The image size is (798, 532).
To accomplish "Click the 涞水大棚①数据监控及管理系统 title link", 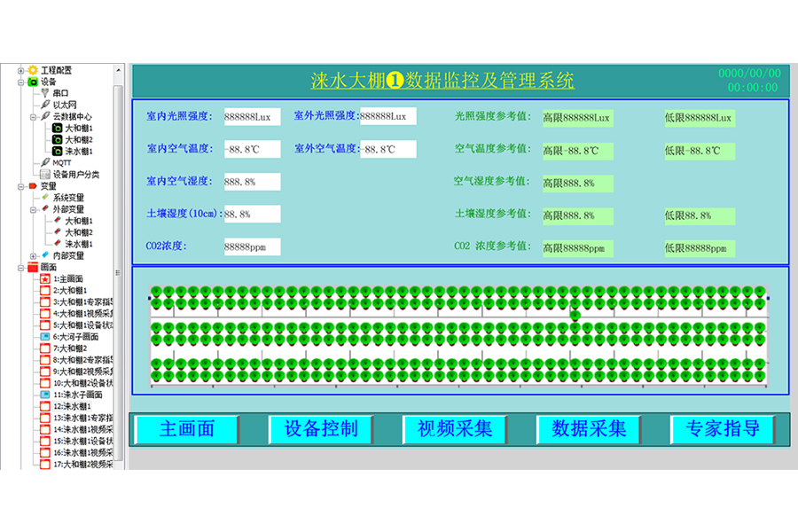I will point(442,81).
